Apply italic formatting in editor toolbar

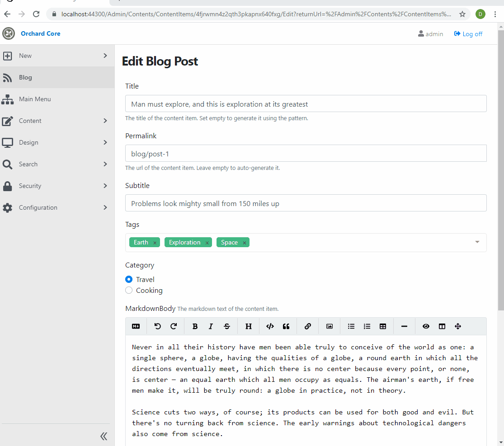211,326
